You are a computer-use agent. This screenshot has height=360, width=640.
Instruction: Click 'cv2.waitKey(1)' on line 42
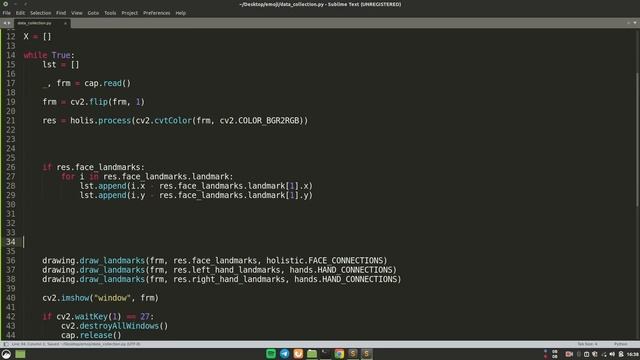coord(89,317)
